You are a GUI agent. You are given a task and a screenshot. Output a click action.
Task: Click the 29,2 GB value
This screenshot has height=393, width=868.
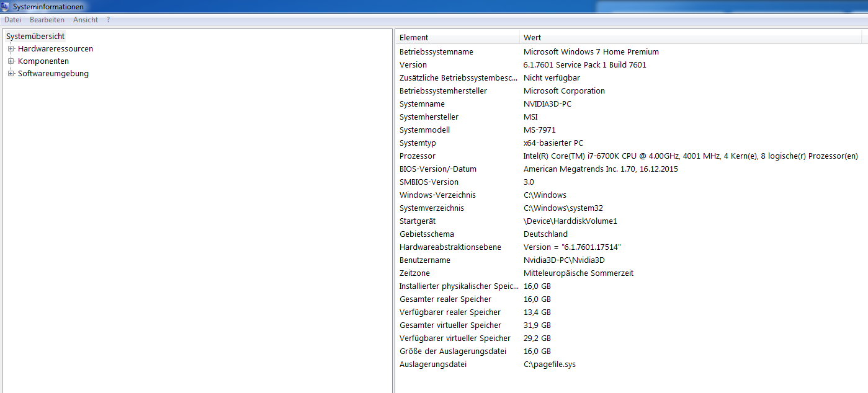pyautogui.click(x=537, y=338)
